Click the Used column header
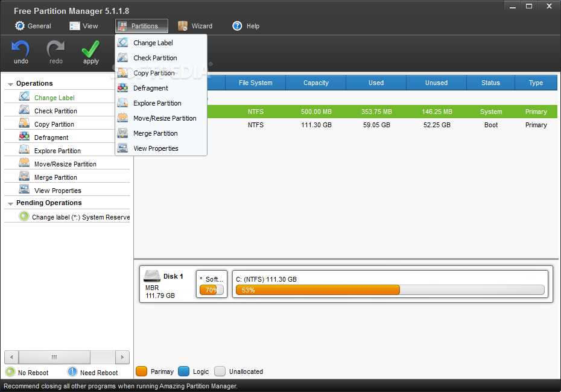This screenshot has width=561, height=392. tap(376, 83)
